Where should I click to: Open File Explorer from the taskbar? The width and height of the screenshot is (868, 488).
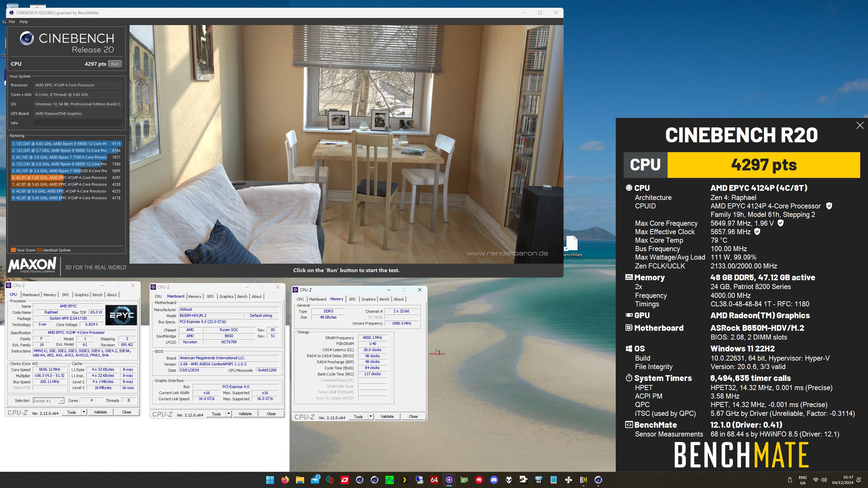(300, 480)
